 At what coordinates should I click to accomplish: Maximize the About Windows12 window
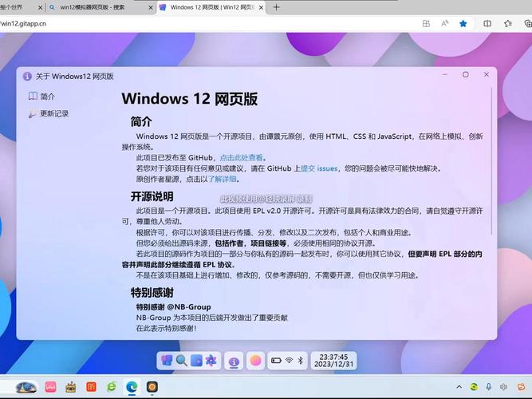point(466,74)
